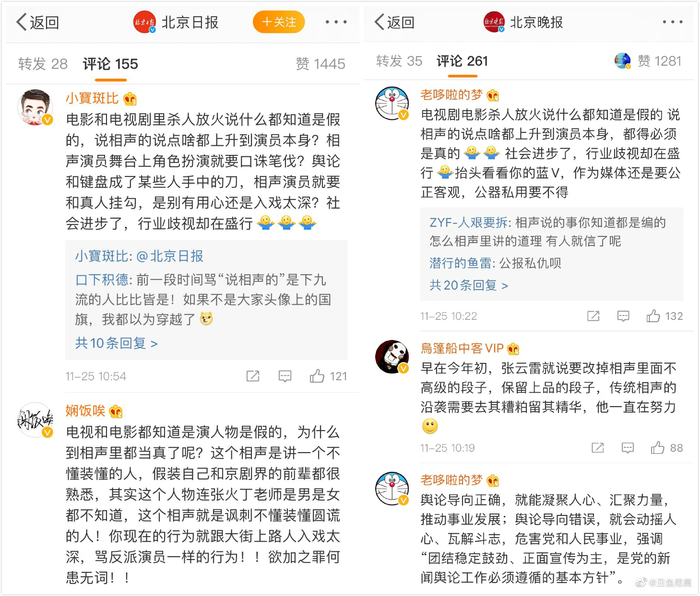Share 烏篷船中客VIP's comment
This screenshot has height=596, width=700.
(598, 448)
